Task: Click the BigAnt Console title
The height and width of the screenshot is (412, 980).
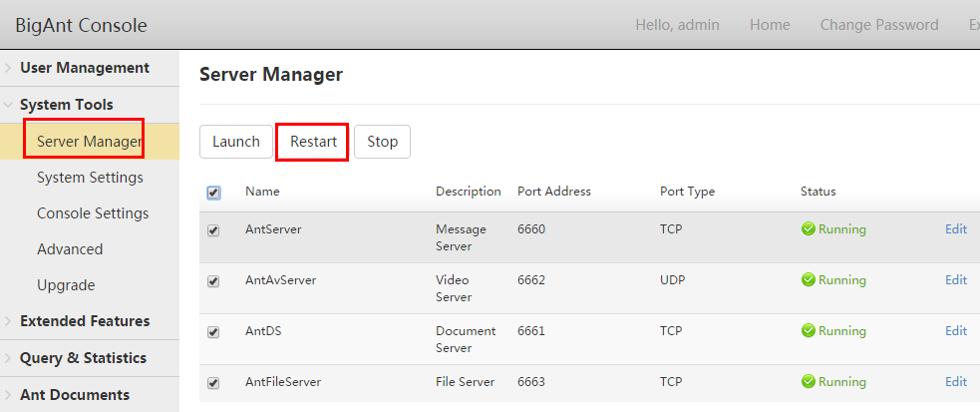Action: 81,26
